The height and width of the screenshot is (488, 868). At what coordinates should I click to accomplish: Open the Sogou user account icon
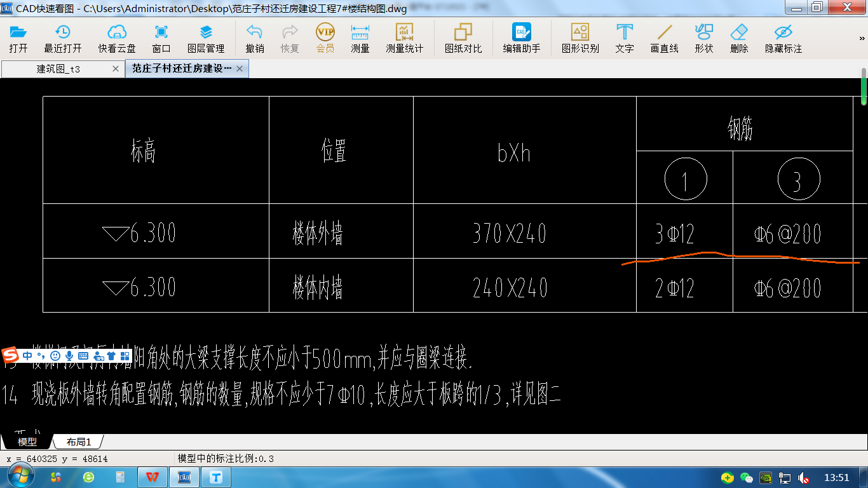click(97, 355)
